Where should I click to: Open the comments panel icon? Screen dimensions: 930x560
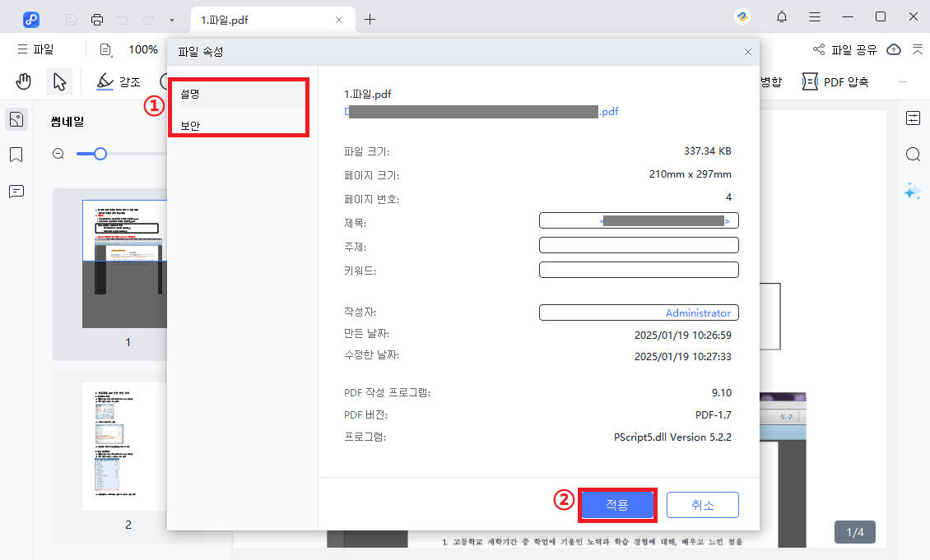point(16,192)
